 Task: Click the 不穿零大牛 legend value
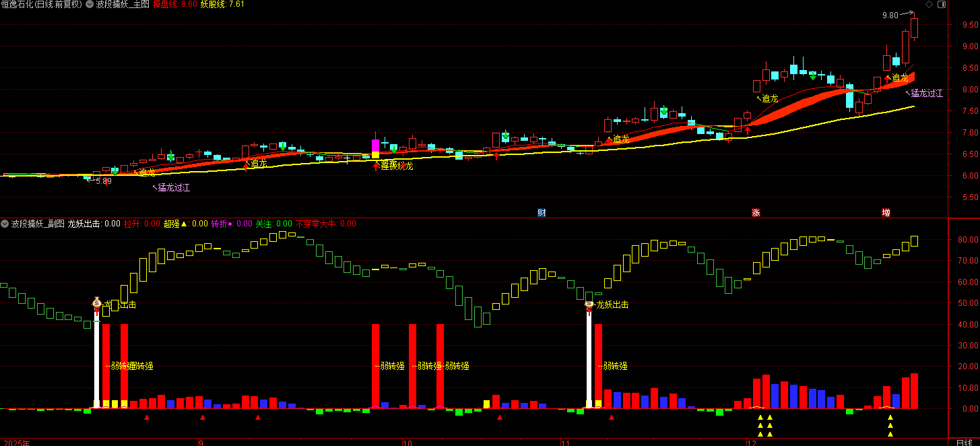pos(325,224)
